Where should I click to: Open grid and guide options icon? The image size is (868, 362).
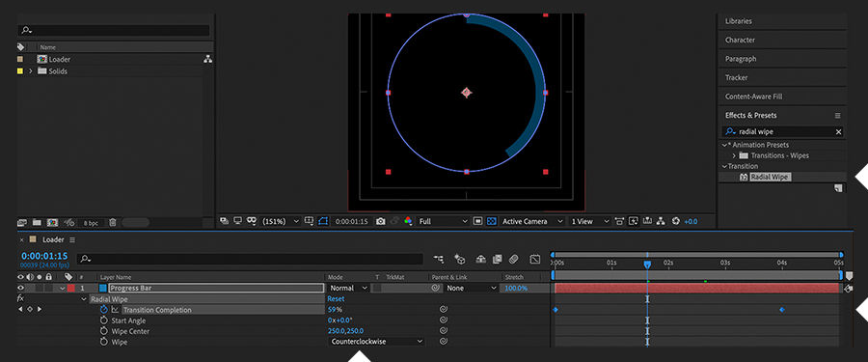(x=309, y=221)
